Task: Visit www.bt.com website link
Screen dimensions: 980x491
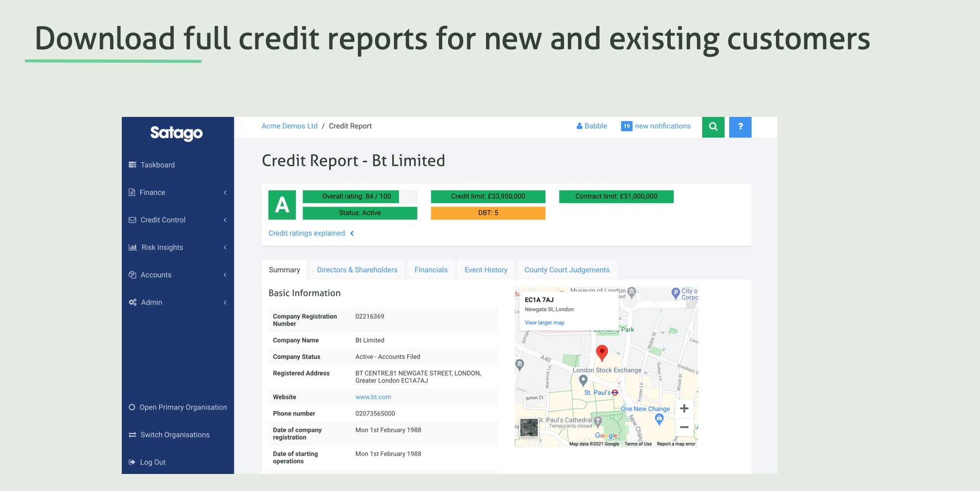Action: coord(373,397)
